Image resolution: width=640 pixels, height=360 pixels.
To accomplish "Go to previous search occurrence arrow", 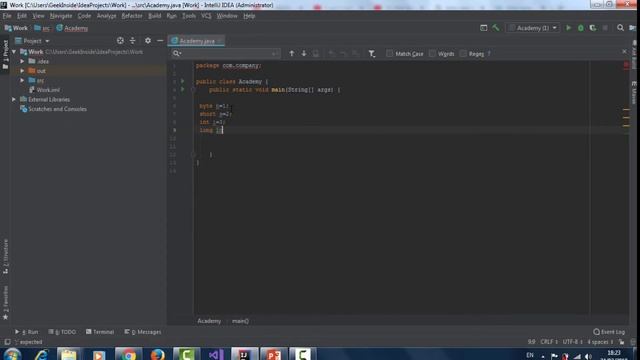I will click(x=291, y=53).
